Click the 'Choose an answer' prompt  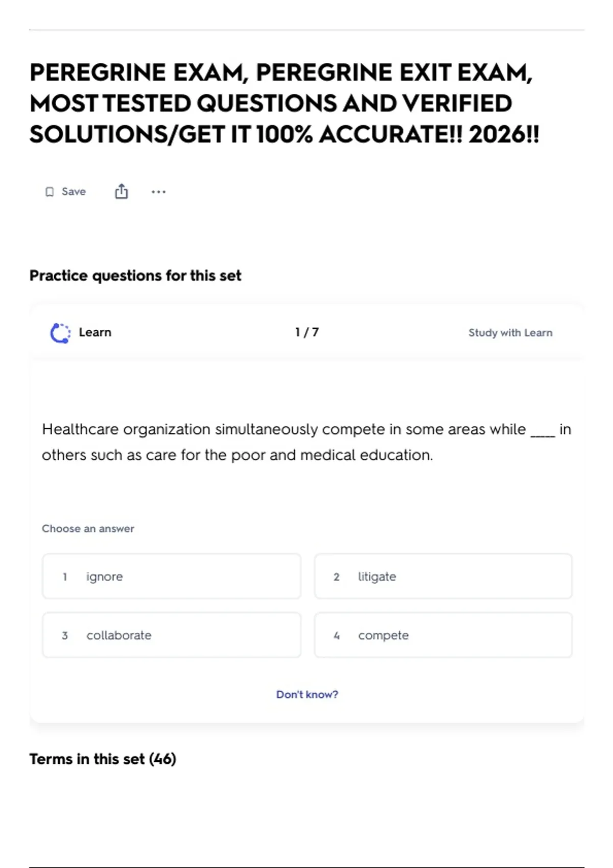coord(88,529)
